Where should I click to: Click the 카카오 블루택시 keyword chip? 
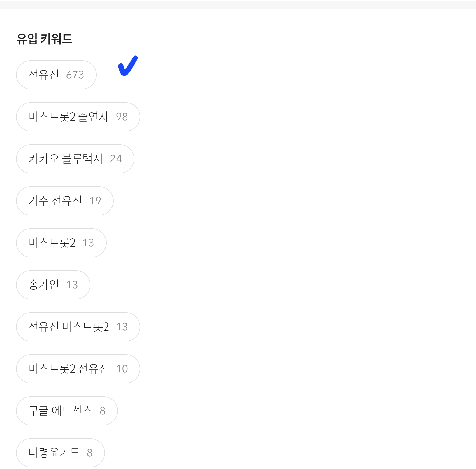tap(75, 159)
